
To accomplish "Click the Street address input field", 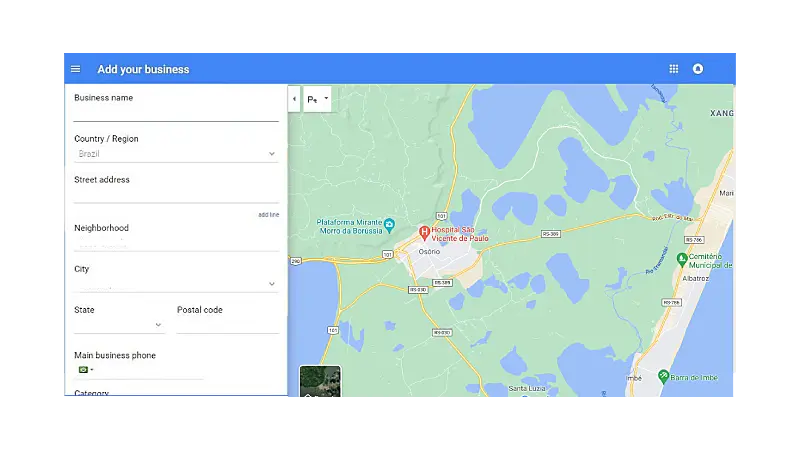I will 176,195.
